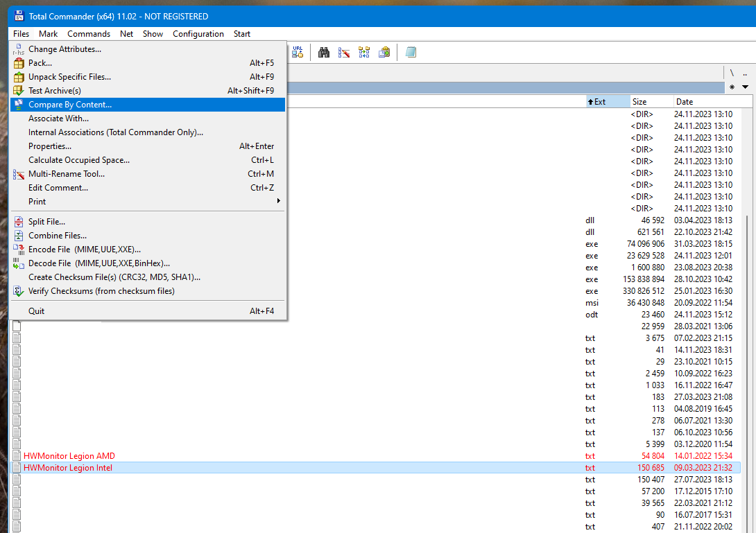The height and width of the screenshot is (533, 756).
Task: Sort by the Ext column header
Action: (x=607, y=102)
